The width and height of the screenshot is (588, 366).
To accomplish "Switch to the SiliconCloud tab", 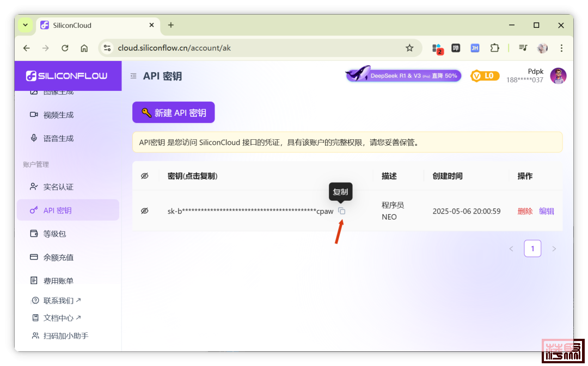I will [98, 25].
